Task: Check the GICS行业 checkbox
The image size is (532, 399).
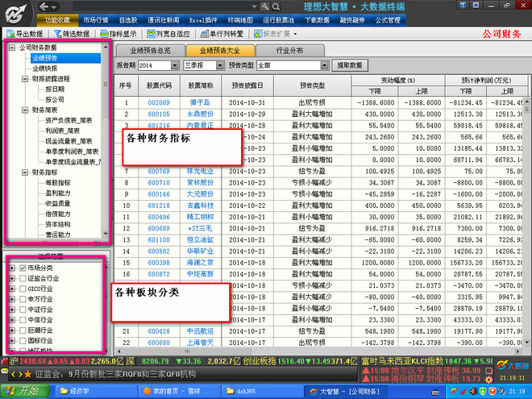Action: click(x=23, y=289)
